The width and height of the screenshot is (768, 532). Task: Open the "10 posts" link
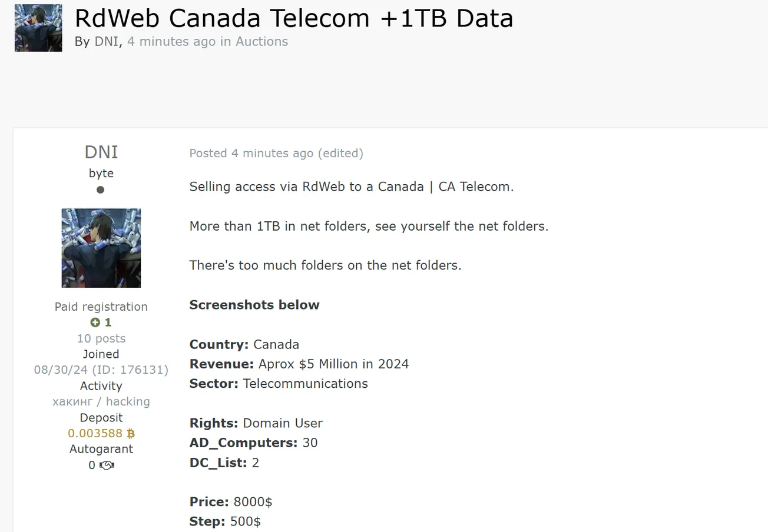point(101,338)
